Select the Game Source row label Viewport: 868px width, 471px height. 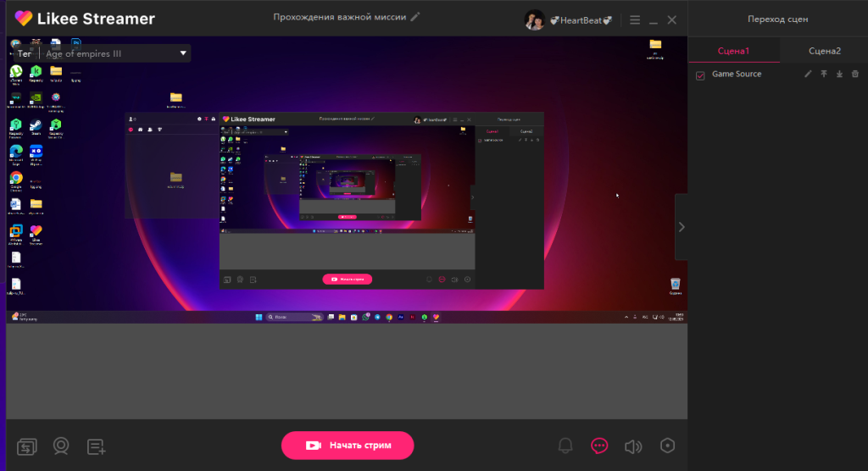tap(737, 74)
